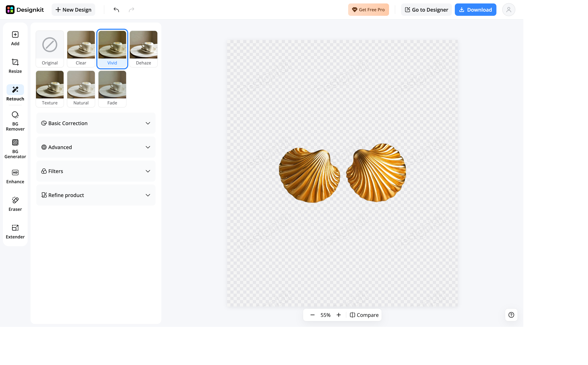The width and height of the screenshot is (588, 365).
Task: Click the Compare button
Action: tap(364, 315)
